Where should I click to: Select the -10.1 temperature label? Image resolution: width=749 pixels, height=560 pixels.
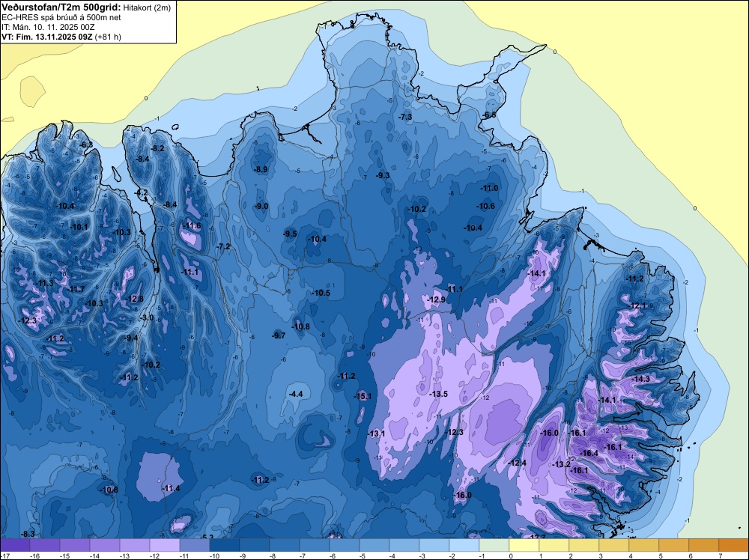tap(79, 227)
